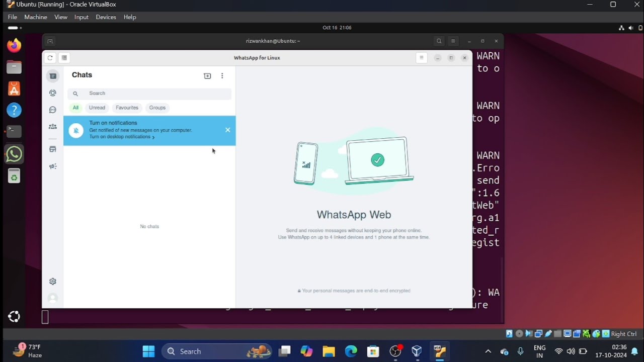Open the VirtualBox Help menu

click(130, 17)
